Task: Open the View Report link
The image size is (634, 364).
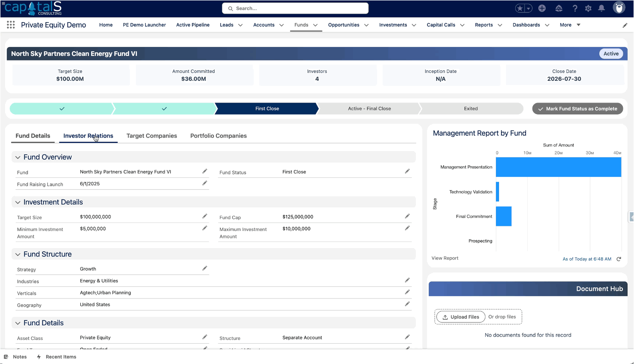Action: pyautogui.click(x=445, y=258)
